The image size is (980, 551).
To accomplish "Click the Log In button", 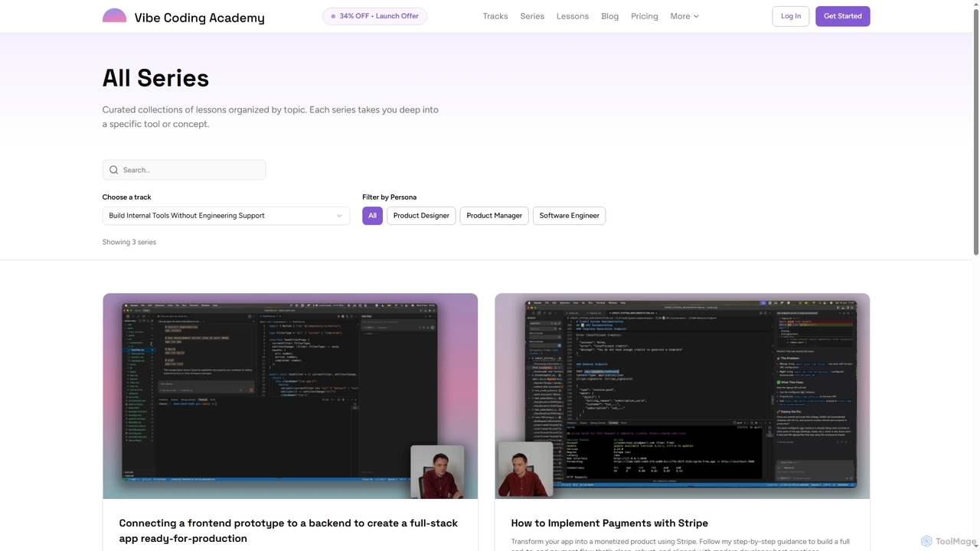I will pyautogui.click(x=791, y=16).
